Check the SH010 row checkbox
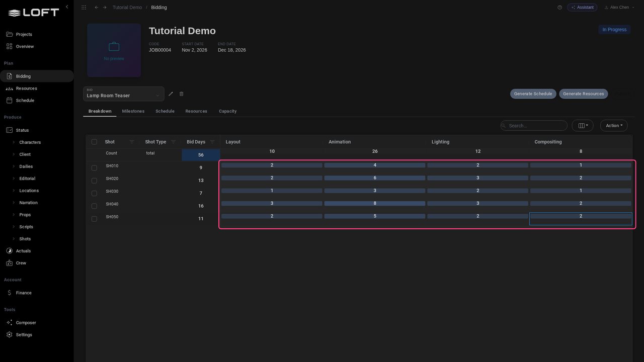 (x=94, y=168)
